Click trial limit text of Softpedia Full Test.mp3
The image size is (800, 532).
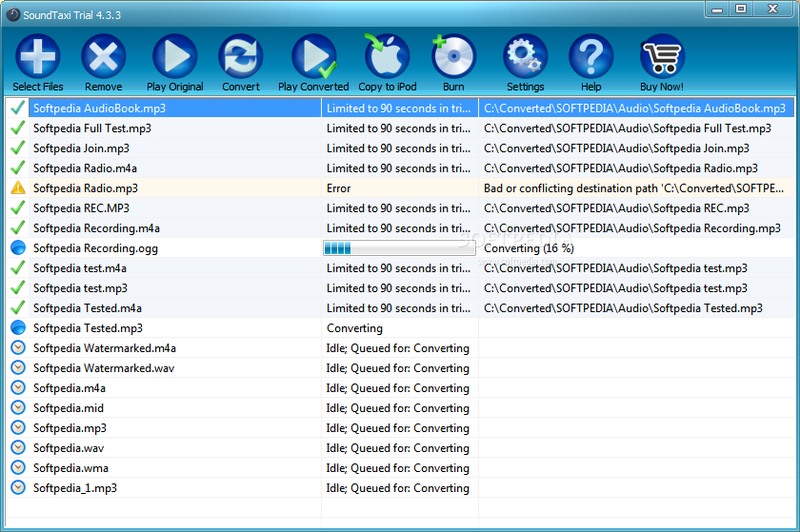coord(398,128)
